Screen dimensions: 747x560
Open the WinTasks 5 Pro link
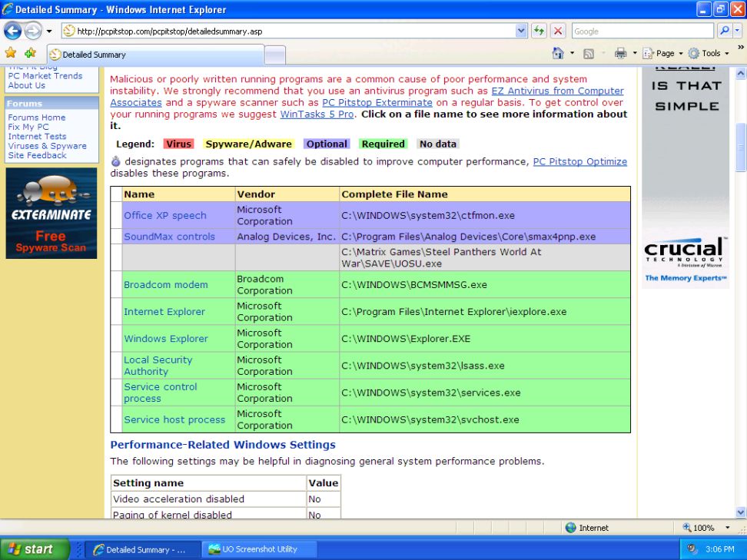click(x=317, y=114)
